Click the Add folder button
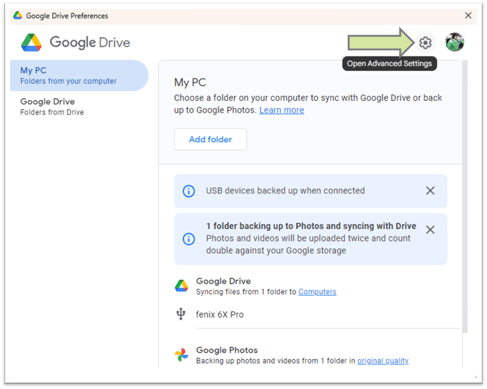487x389 pixels. [210, 139]
